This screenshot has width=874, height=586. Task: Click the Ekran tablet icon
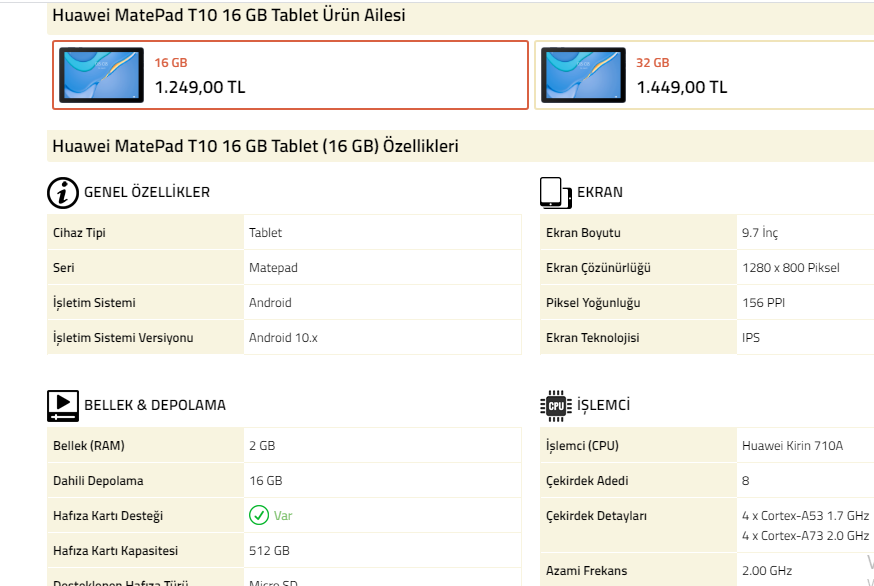tap(556, 193)
